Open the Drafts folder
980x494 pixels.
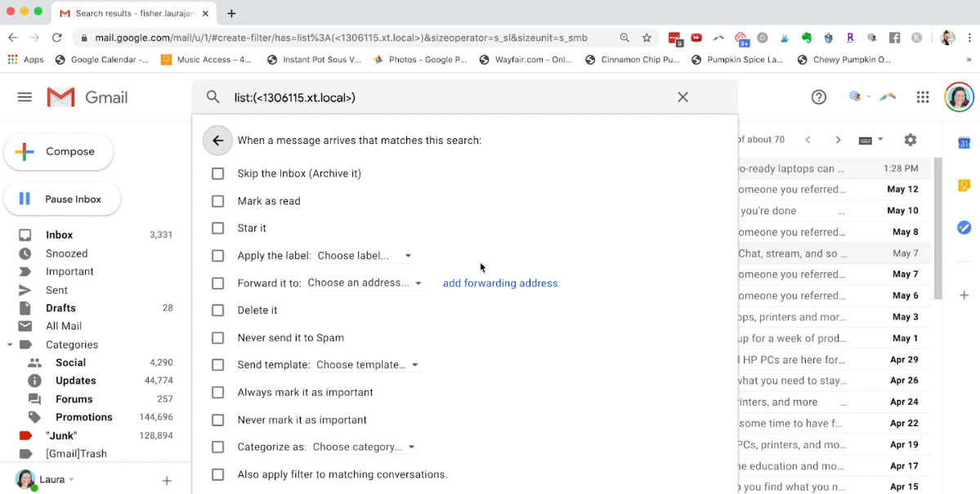(x=60, y=308)
